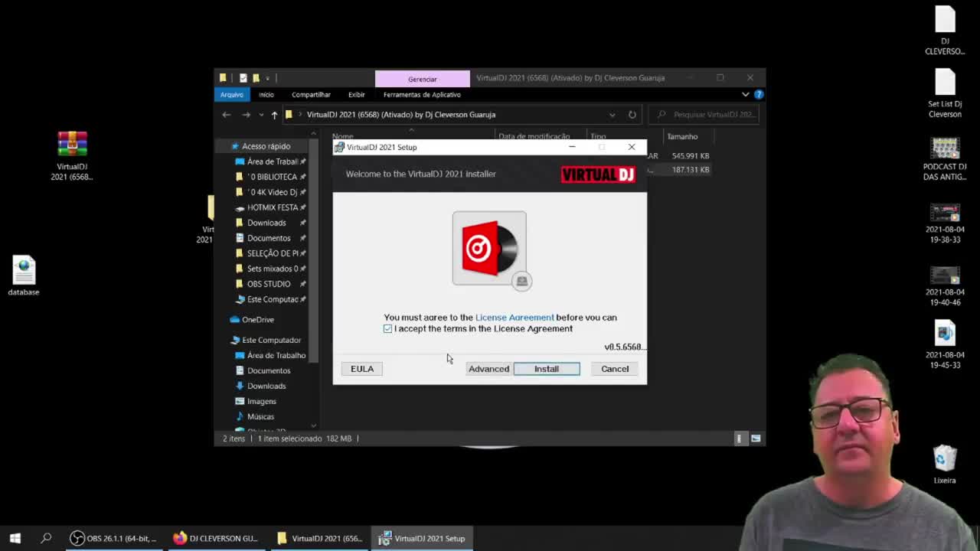This screenshot has width=980, height=551.
Task: Open the Windows Start menu
Action: pyautogui.click(x=15, y=539)
